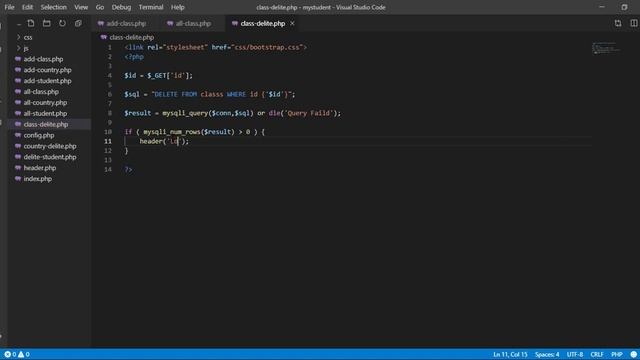
Task: Change the CRLF line ending
Action: tap(597, 354)
